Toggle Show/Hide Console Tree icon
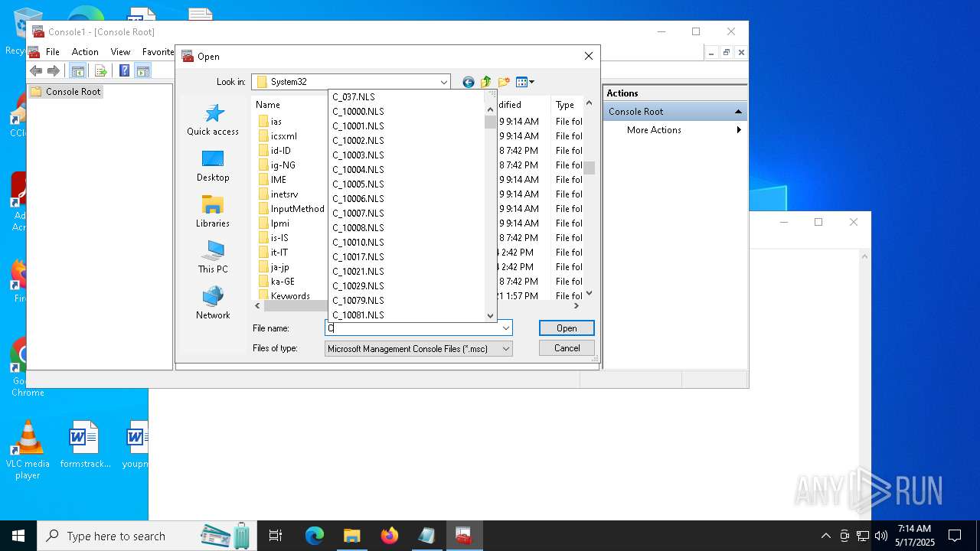Image resolution: width=980 pixels, height=551 pixels. click(x=78, y=71)
